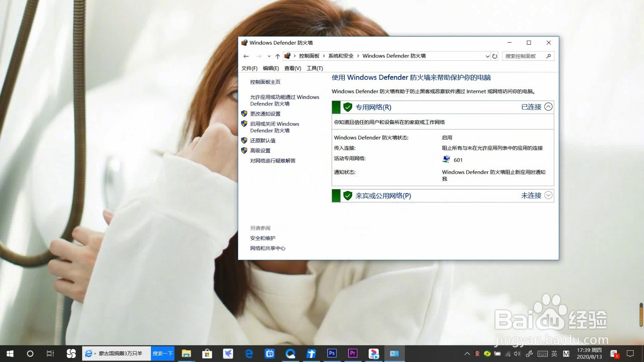Click the pinwheel fan icon on taskbar

click(x=71, y=354)
